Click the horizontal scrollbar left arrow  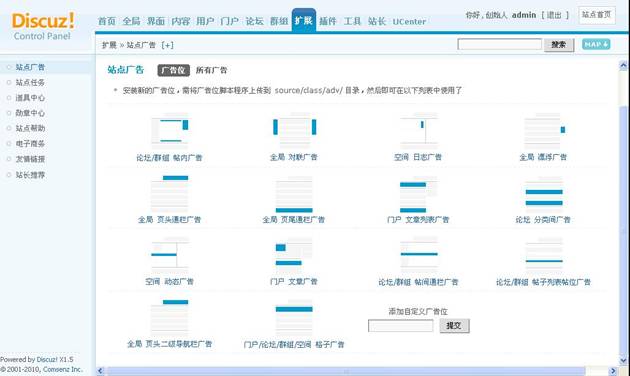coord(100,371)
